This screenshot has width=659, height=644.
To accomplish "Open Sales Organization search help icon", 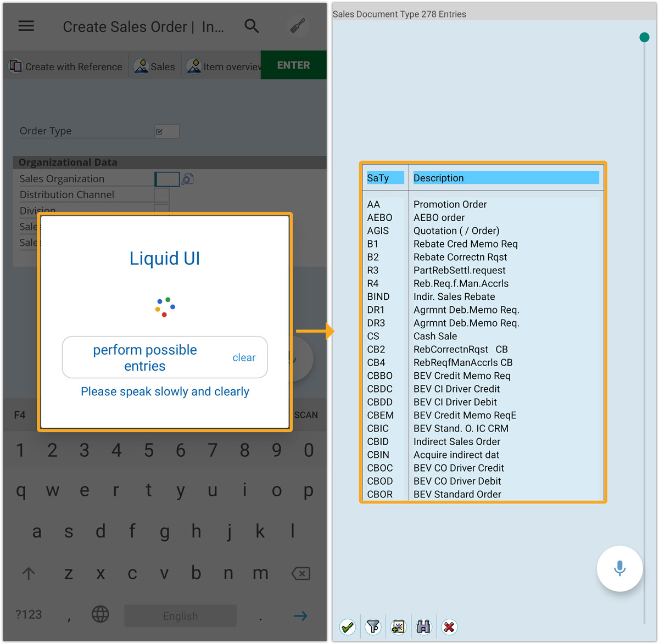I will point(188,180).
